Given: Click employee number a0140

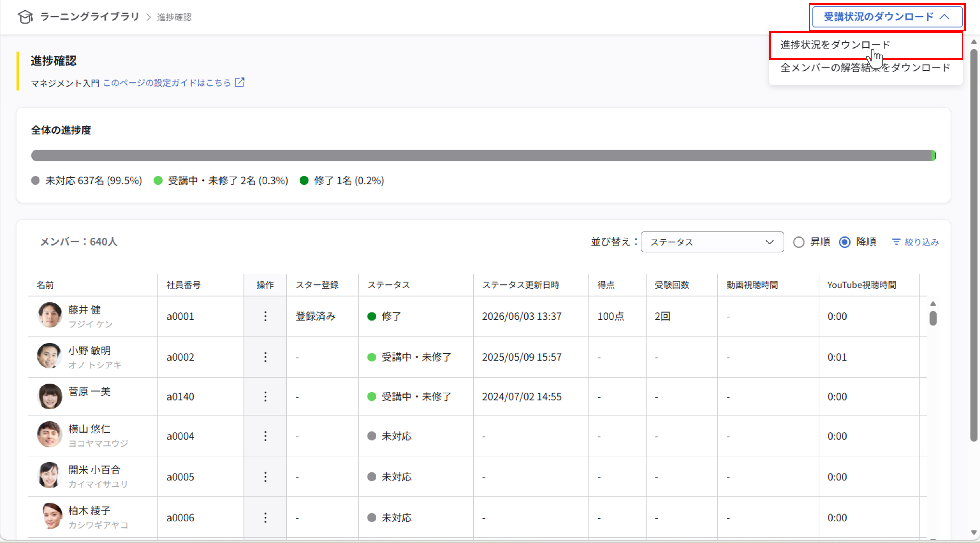Looking at the screenshot, I should 180,396.
